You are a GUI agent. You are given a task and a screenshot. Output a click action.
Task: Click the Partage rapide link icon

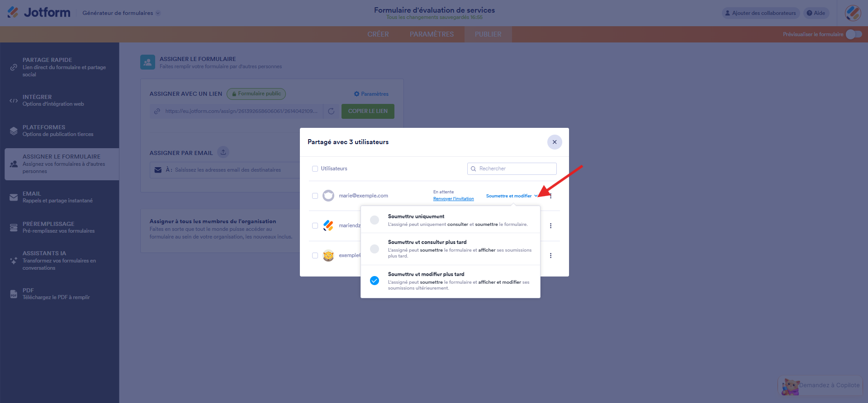pyautogui.click(x=14, y=67)
